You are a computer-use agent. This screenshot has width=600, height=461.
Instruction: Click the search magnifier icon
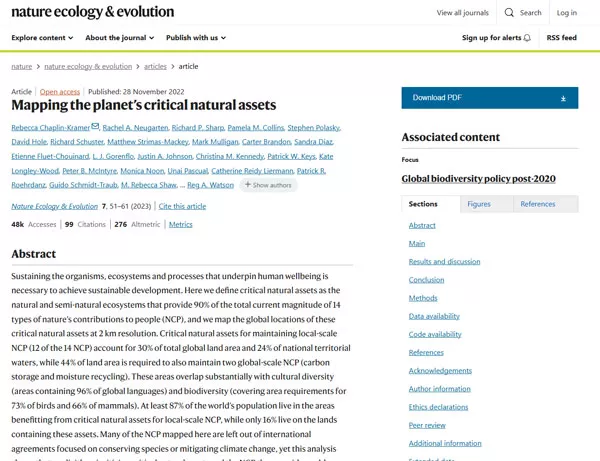[x=510, y=13]
